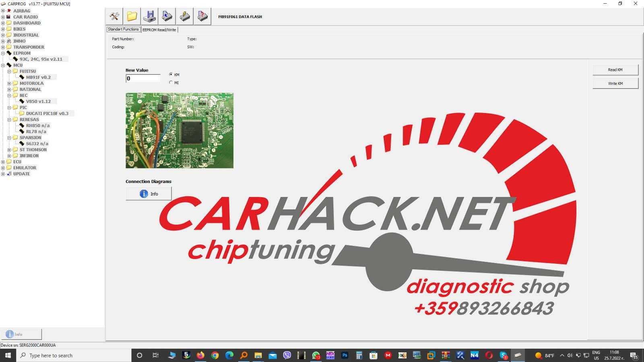Click the SPANSION folder icon
This screenshot has width=644, height=362.
click(15, 138)
